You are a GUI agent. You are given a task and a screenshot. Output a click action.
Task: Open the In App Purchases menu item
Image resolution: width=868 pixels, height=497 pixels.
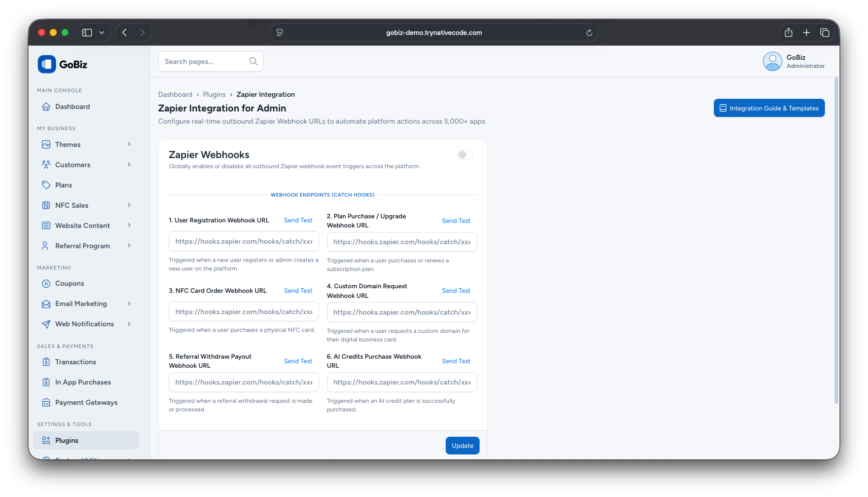point(86,382)
